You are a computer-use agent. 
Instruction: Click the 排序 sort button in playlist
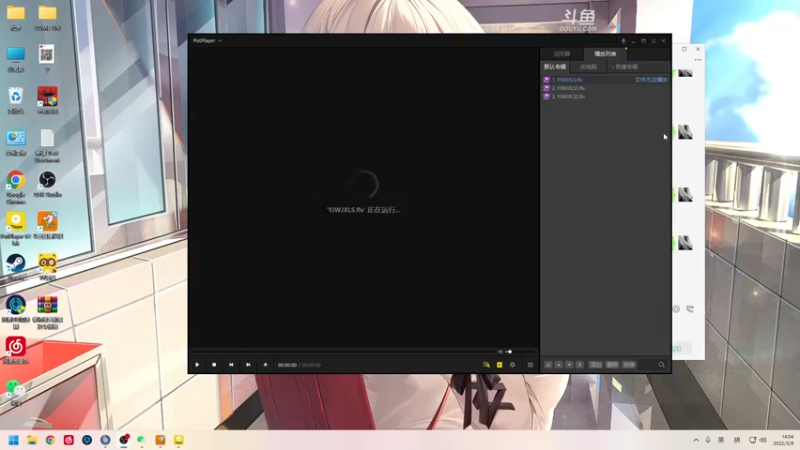pyautogui.click(x=629, y=365)
